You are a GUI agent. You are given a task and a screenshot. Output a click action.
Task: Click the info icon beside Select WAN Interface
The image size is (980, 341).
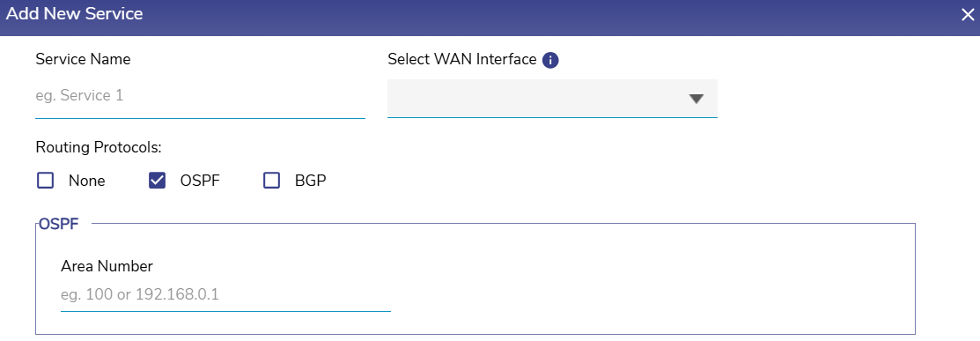[x=550, y=60]
